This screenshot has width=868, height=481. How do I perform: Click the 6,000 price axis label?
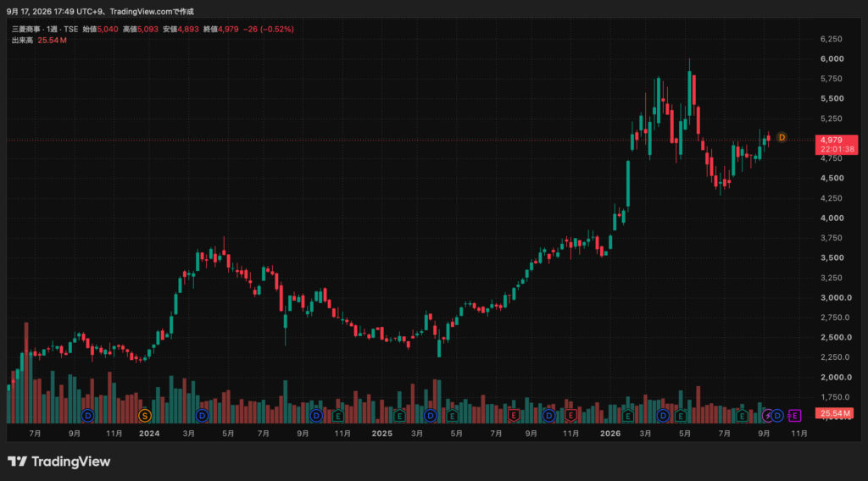coord(832,58)
